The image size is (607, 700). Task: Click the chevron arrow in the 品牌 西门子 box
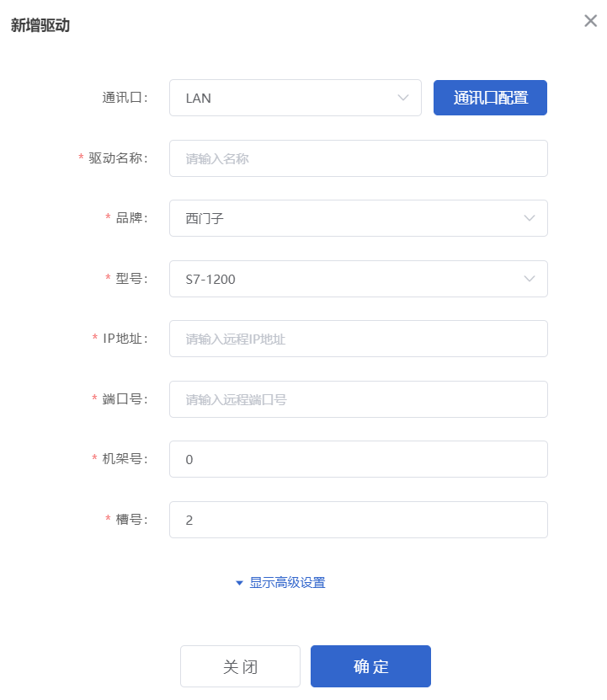[x=530, y=218]
